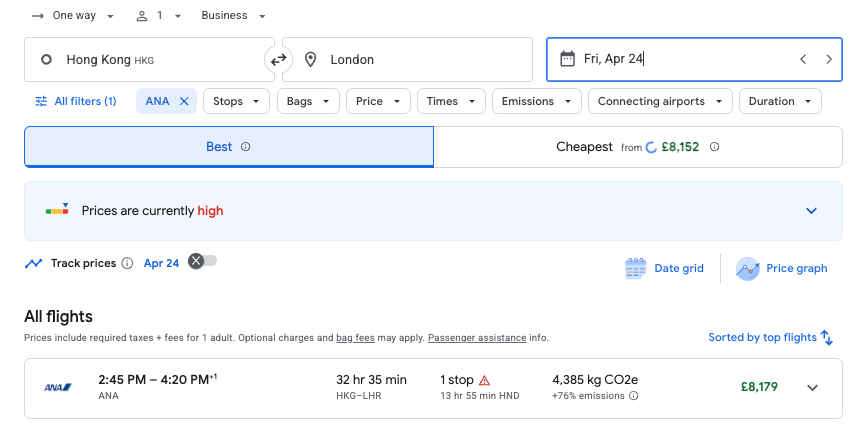The image size is (860, 437).
Task: Expand the Stops filter dropdown
Action: [237, 101]
